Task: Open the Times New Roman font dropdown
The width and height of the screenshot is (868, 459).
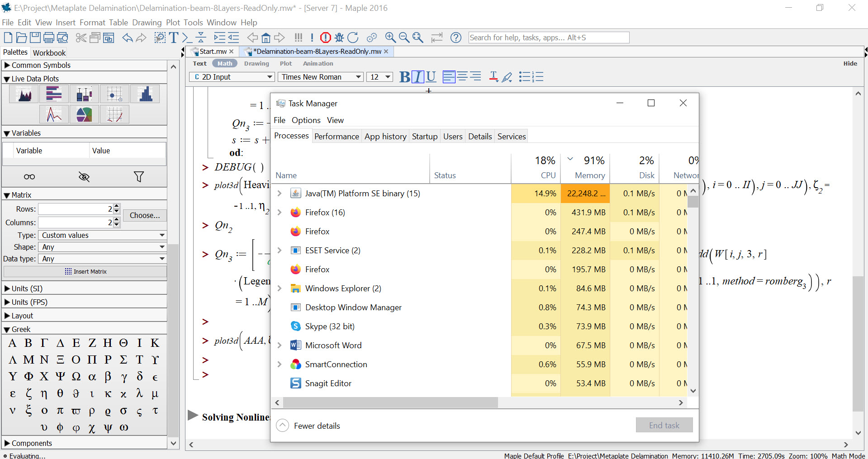Action: pos(321,77)
